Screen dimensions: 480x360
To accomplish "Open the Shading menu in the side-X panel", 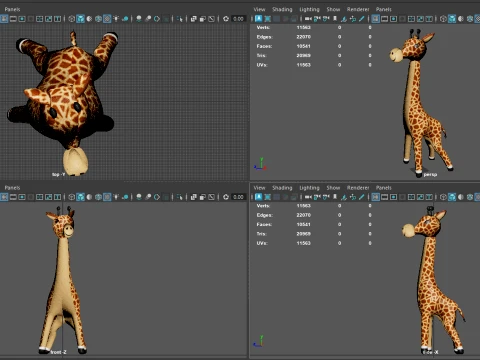I will coord(282,188).
